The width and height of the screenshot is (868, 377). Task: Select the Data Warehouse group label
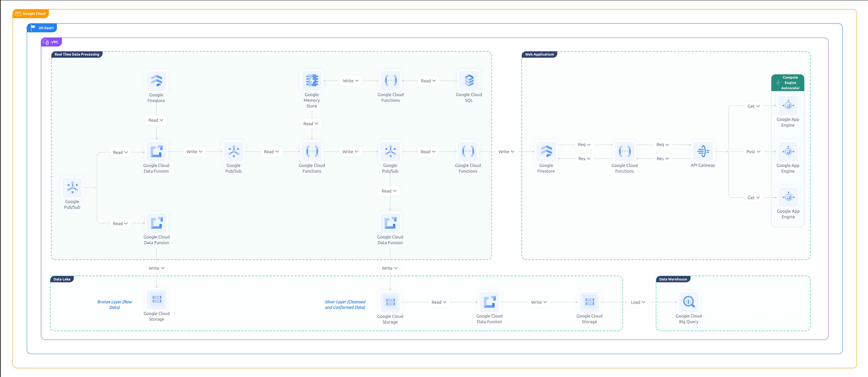(674, 279)
